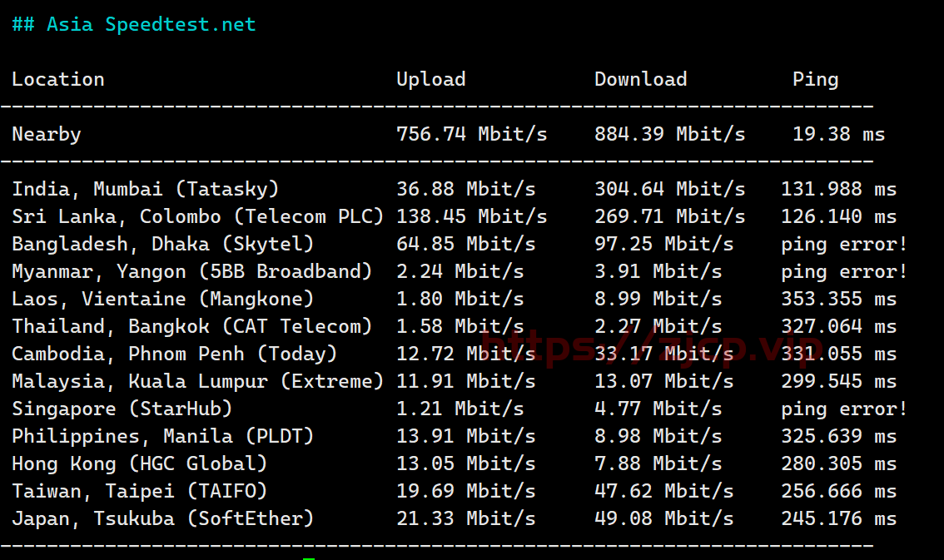The height and width of the screenshot is (560, 944).
Task: Click Laos, Vientaine (Mangkone) entry
Action: pos(162,299)
